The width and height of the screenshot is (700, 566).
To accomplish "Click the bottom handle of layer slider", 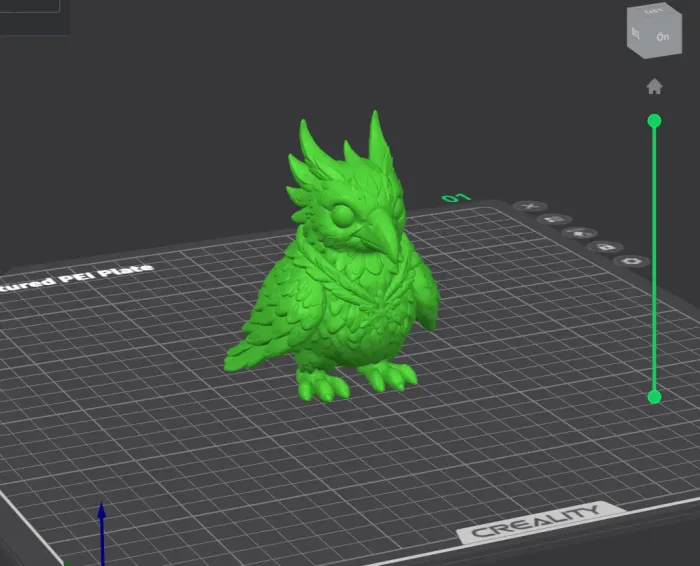I will click(x=654, y=397).
